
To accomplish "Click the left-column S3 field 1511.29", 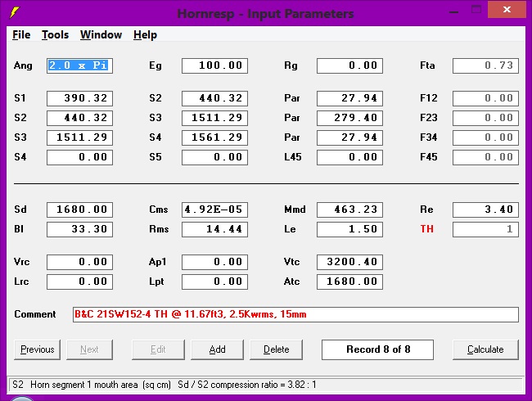I will pyautogui.click(x=79, y=137).
